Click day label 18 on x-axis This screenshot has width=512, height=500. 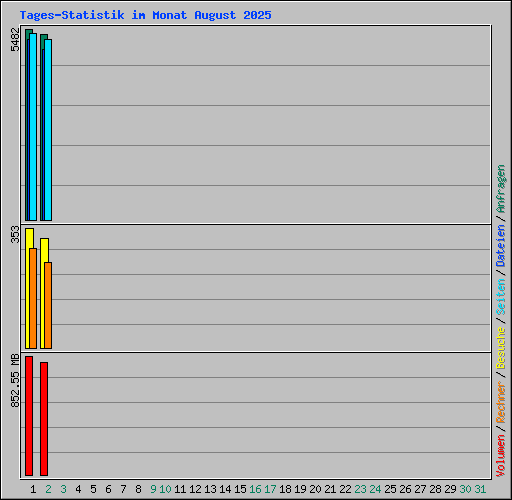click(285, 489)
